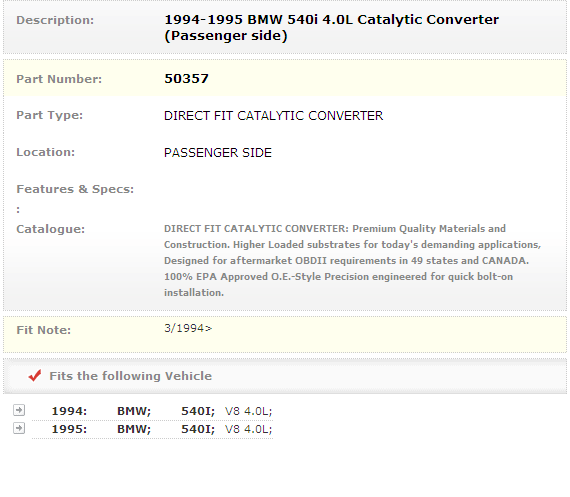Click the part number 50357
This screenshot has width=570, height=497.
click(186, 79)
